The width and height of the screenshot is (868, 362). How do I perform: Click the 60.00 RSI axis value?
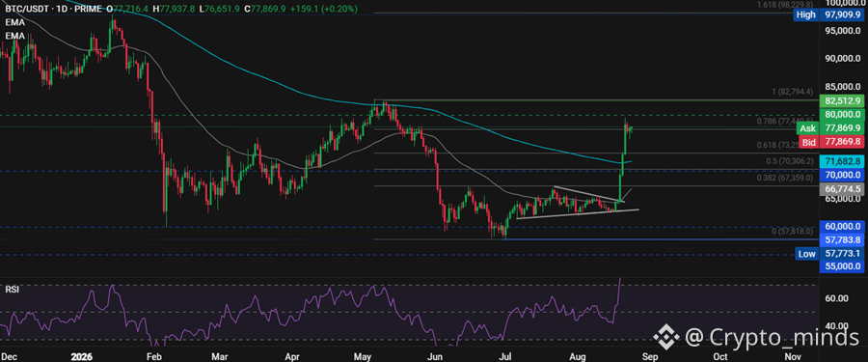click(x=836, y=298)
